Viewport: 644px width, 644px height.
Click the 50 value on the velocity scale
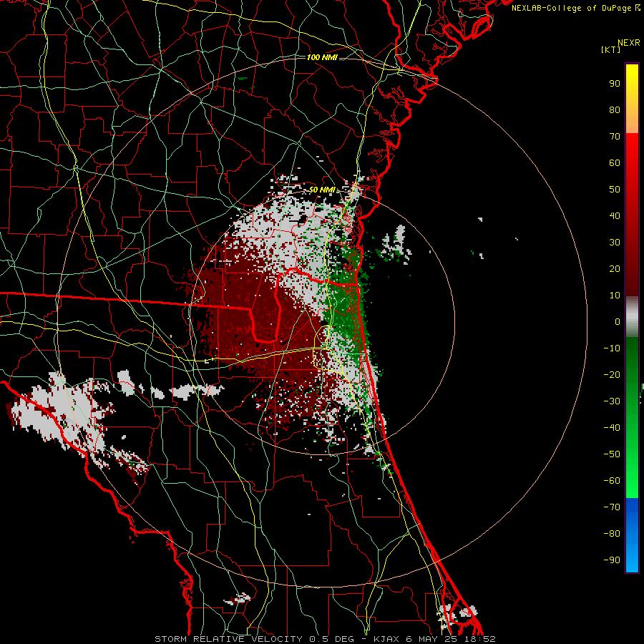coord(615,190)
